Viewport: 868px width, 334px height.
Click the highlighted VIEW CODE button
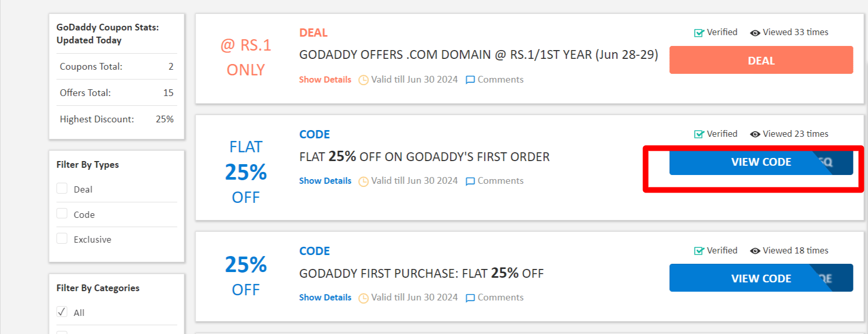pyautogui.click(x=760, y=162)
